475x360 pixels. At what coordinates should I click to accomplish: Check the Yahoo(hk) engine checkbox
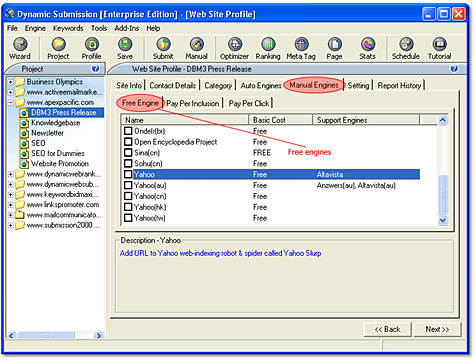click(128, 207)
